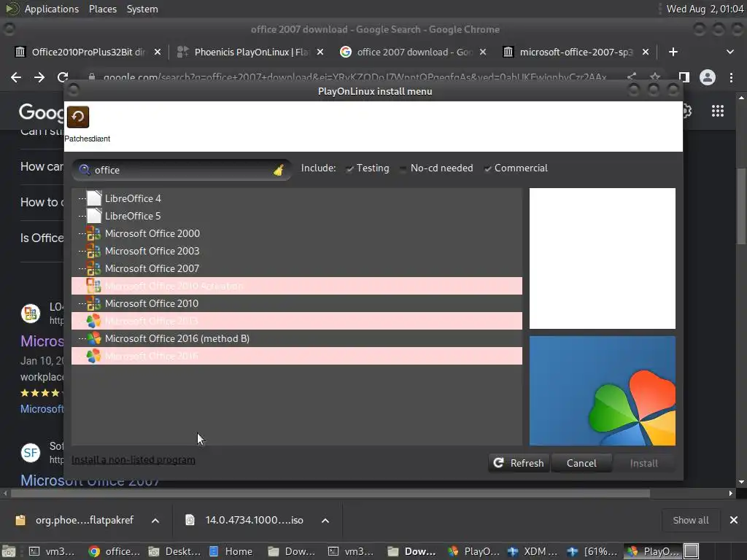This screenshot has width=747, height=560.
Task: Open Chrome's three-dot menu
Action: (x=731, y=77)
